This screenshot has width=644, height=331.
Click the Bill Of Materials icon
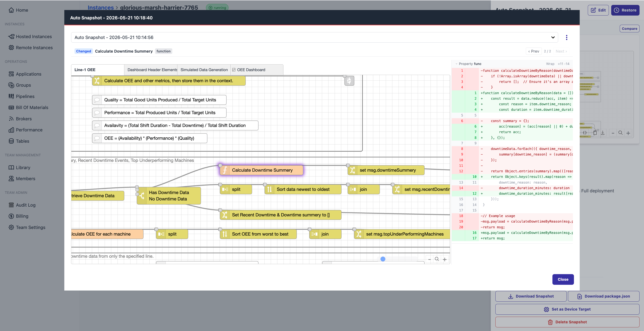tap(11, 108)
